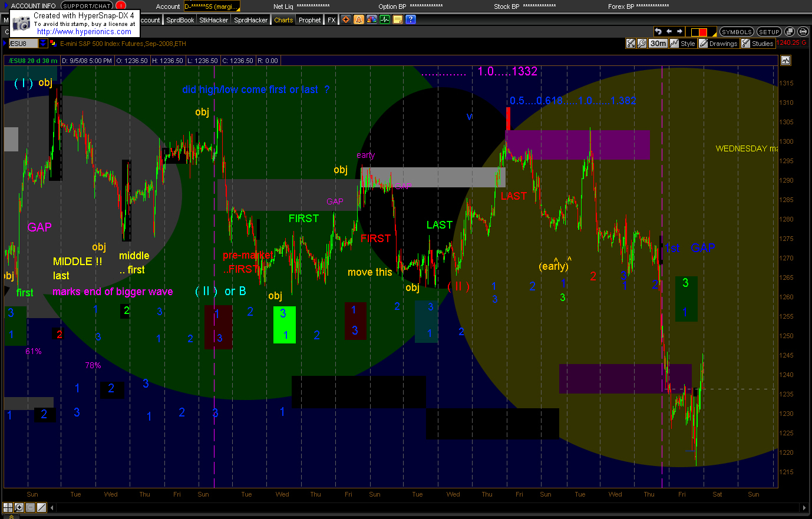Switch to the SprdHacker tab
This screenshot has height=519, width=812.
251,20
